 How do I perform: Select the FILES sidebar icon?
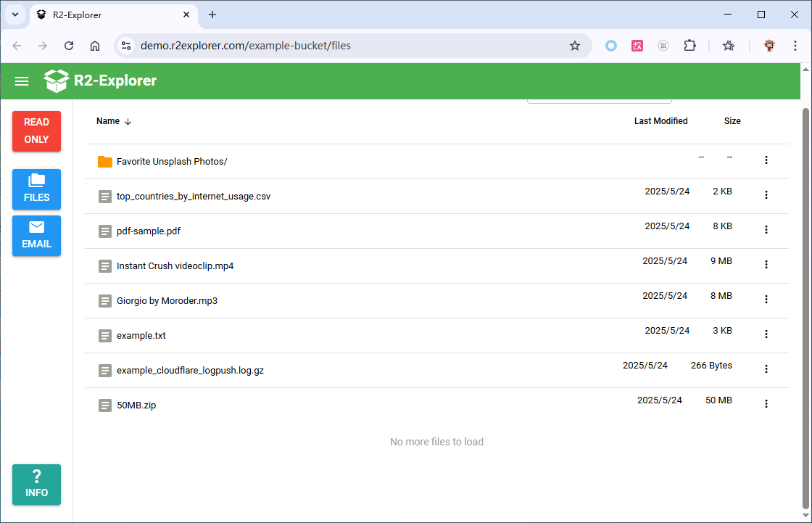[36, 189]
